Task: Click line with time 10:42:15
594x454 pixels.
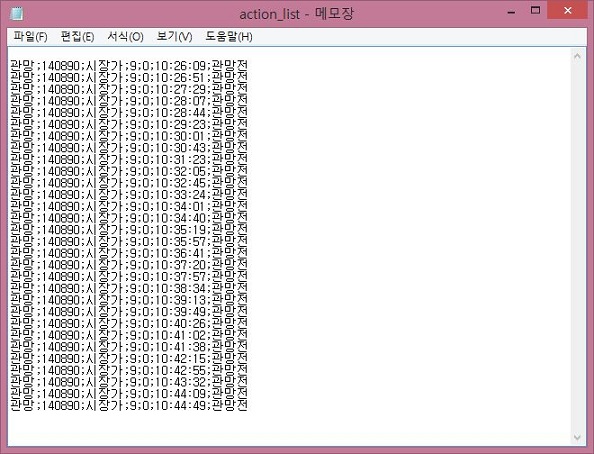Action: pyautogui.click(x=129, y=359)
